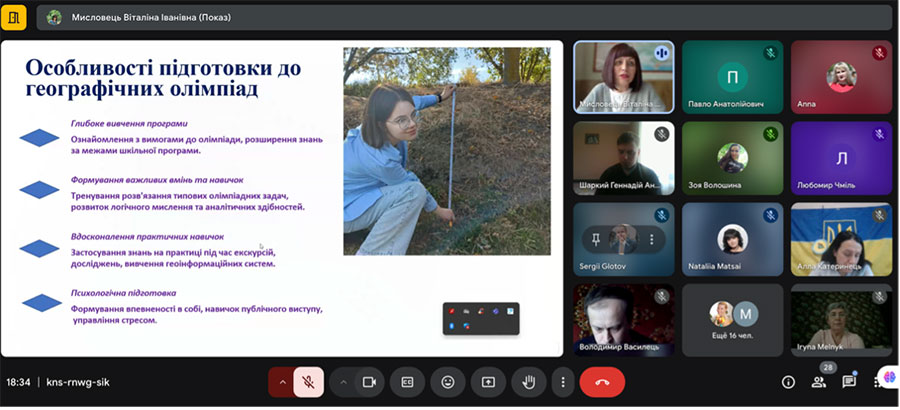The image size is (900, 410).
Task: Open three-dot options on Sergii Glotov tile
Action: point(651,239)
